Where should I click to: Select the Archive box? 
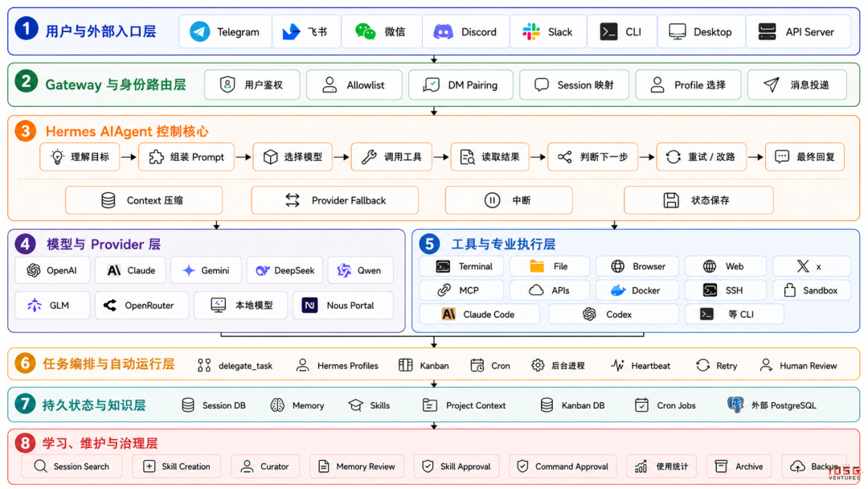click(739, 466)
